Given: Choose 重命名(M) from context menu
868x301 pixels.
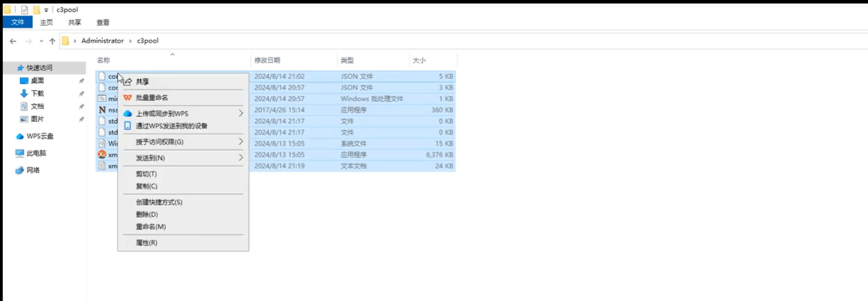Looking at the screenshot, I should (x=151, y=227).
